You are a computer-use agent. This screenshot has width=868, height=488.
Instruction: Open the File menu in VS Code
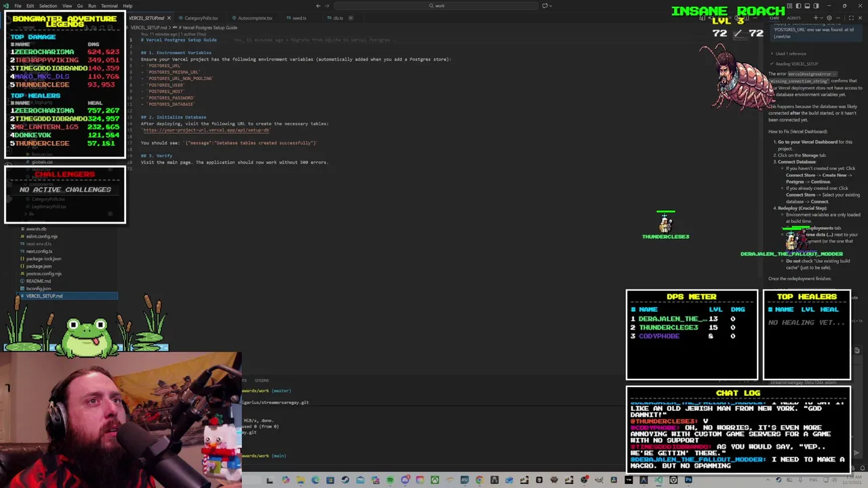(x=18, y=5)
